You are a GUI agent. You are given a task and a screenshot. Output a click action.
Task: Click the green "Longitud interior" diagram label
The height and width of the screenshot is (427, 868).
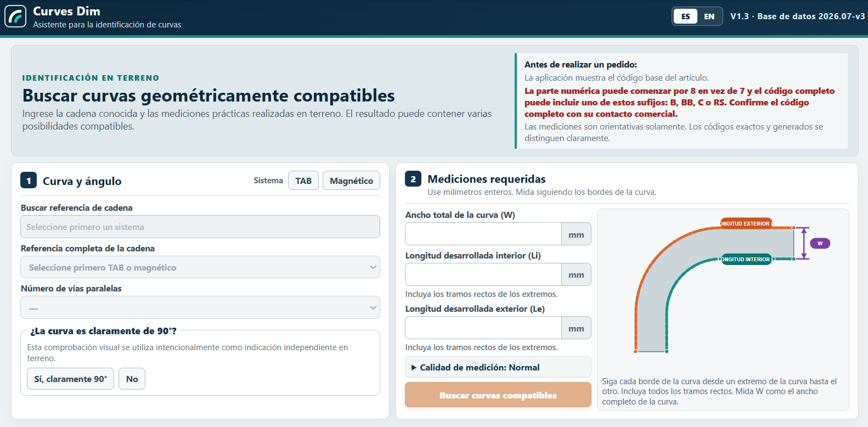[746, 259]
